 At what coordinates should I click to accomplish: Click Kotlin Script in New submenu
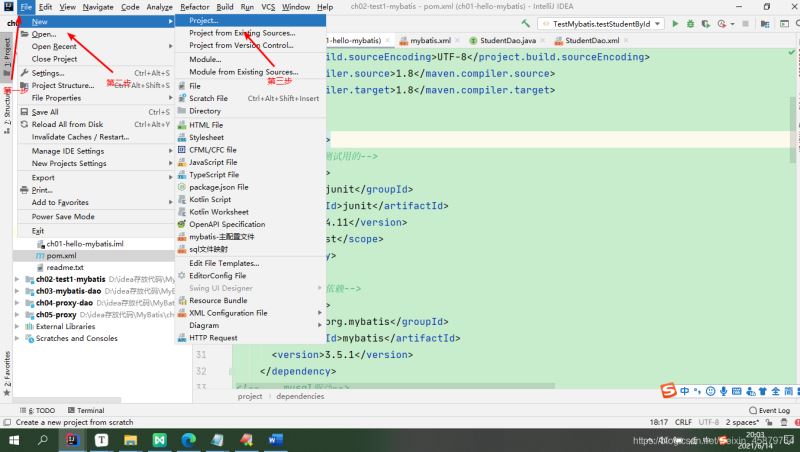point(250,199)
